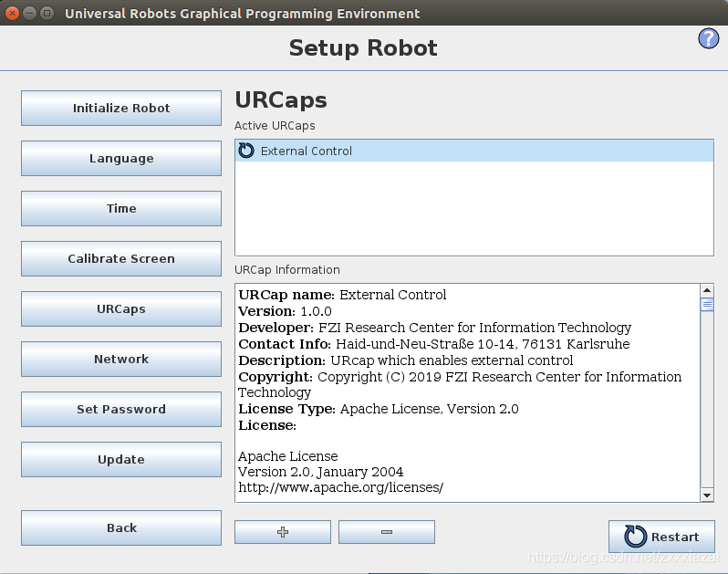
Task: Click the plus icon to add URCap
Action: [282, 532]
